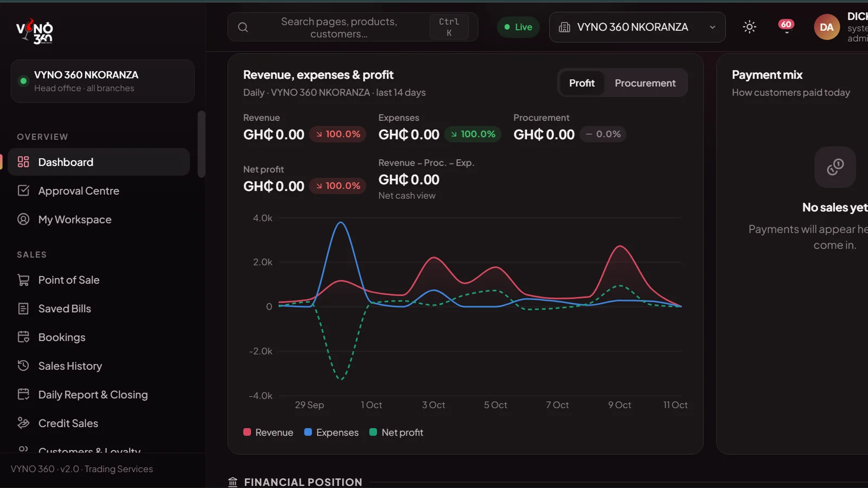
Task: Open notifications with the 60 badge
Action: (786, 26)
